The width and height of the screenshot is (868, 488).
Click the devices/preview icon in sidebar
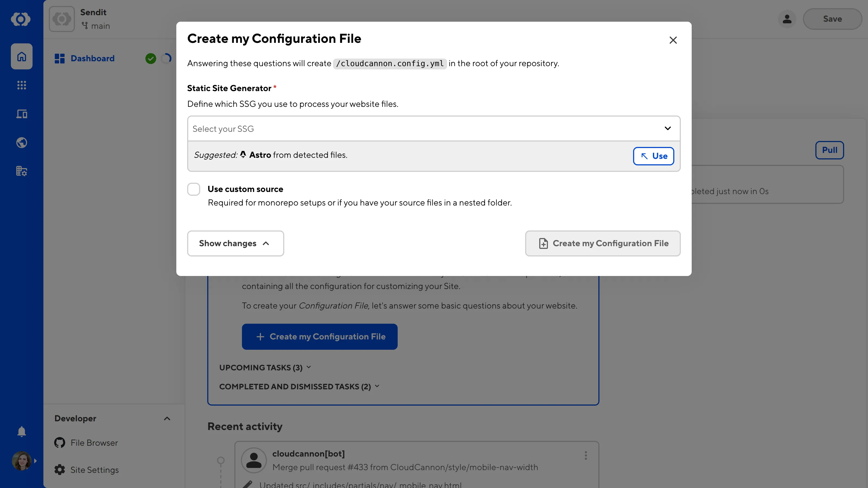click(x=21, y=114)
